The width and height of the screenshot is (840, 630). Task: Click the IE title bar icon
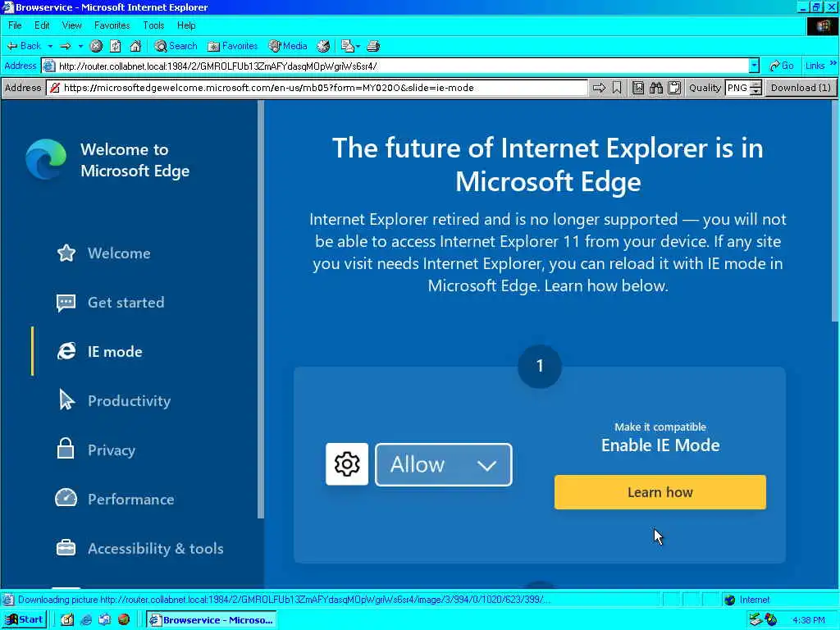pos(7,7)
